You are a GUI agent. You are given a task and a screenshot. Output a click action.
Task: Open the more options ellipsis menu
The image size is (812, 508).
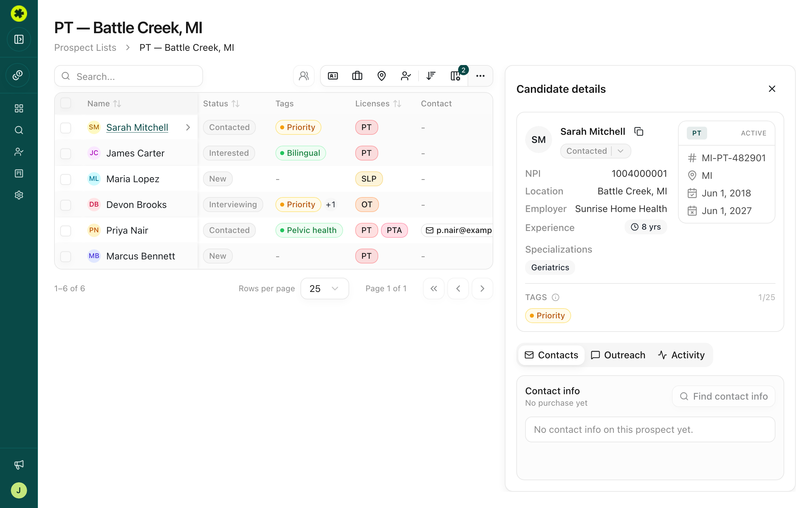tap(480, 76)
